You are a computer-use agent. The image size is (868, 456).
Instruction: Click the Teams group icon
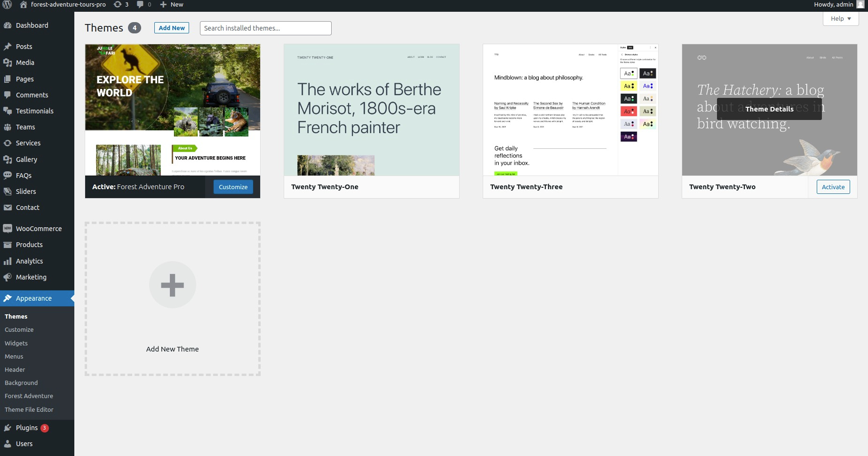(x=8, y=127)
